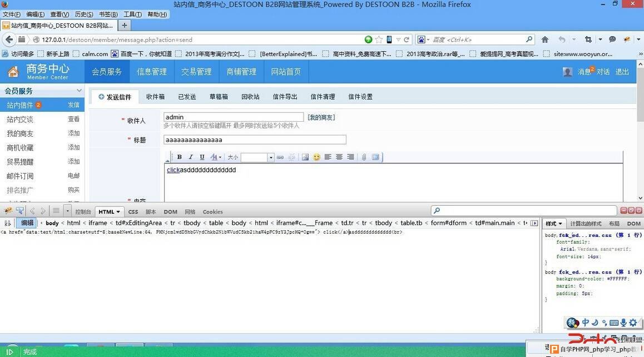644x357 pixels.
Task: Open the text color picker in the editor
Action: pyautogui.click(x=216, y=157)
